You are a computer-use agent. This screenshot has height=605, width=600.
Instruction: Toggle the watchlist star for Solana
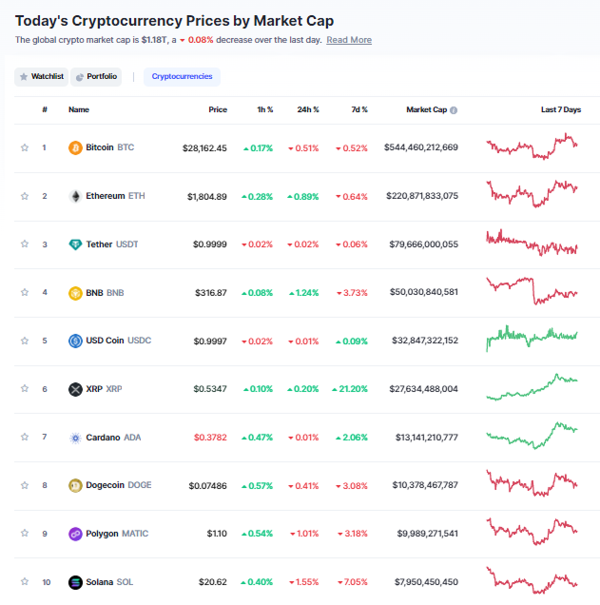(x=25, y=582)
